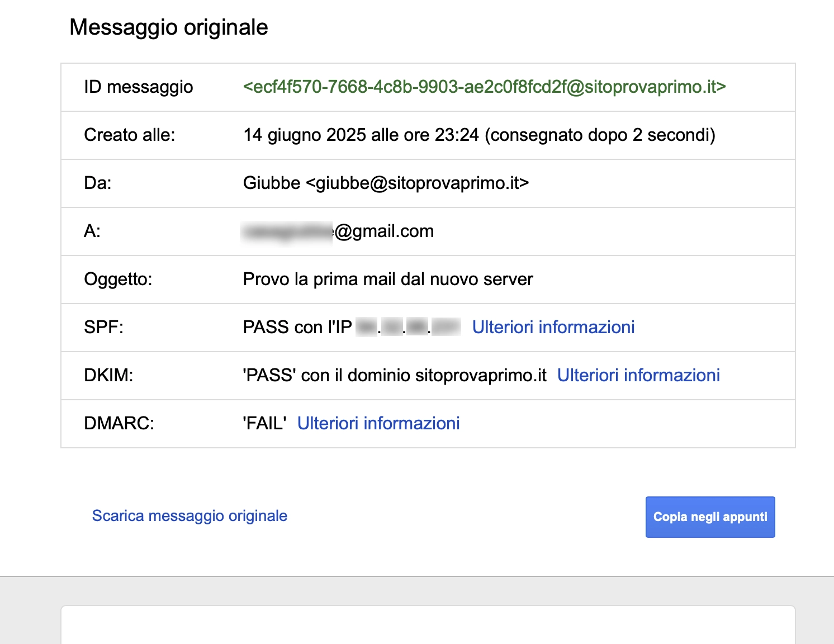Click the SPF row label
The height and width of the screenshot is (644, 834).
coord(103,327)
